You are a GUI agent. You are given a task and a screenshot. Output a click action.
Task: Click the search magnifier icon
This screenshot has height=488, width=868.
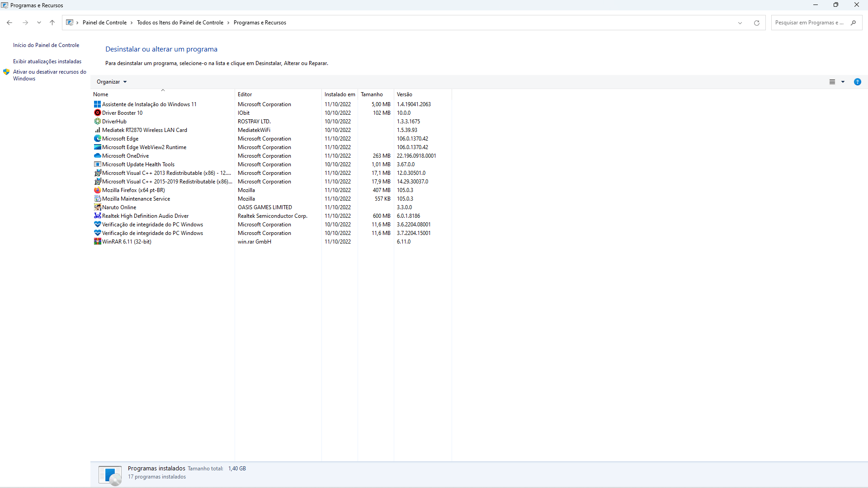tap(853, 23)
